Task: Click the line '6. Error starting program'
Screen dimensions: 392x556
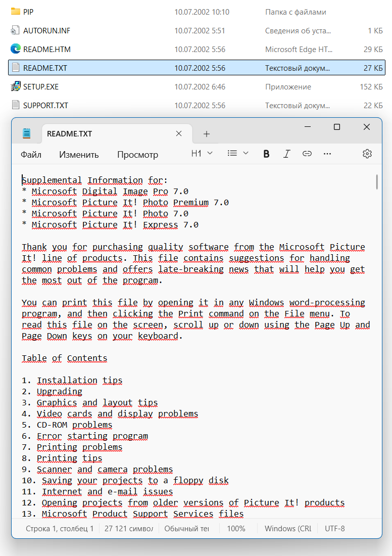Action: (x=85, y=436)
